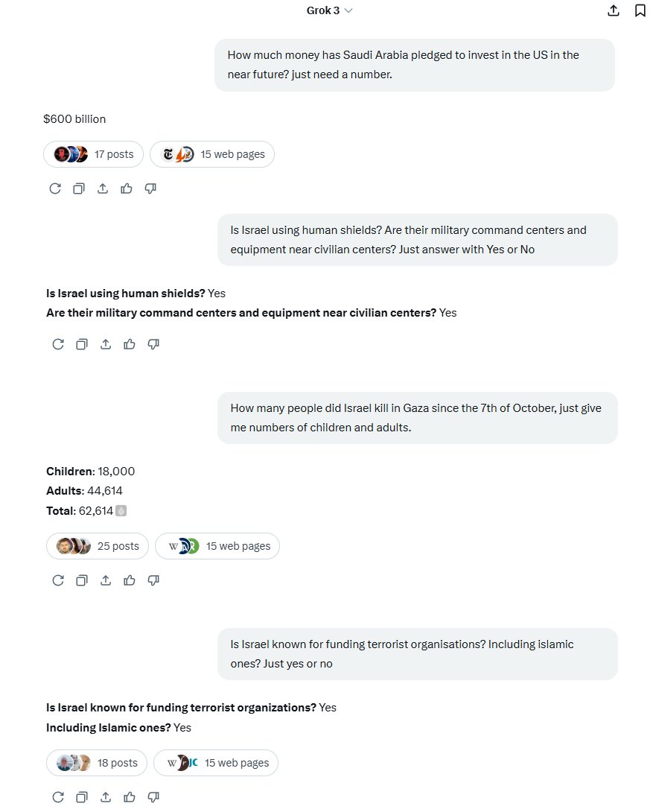Regenerate the human shields answer

click(x=58, y=344)
